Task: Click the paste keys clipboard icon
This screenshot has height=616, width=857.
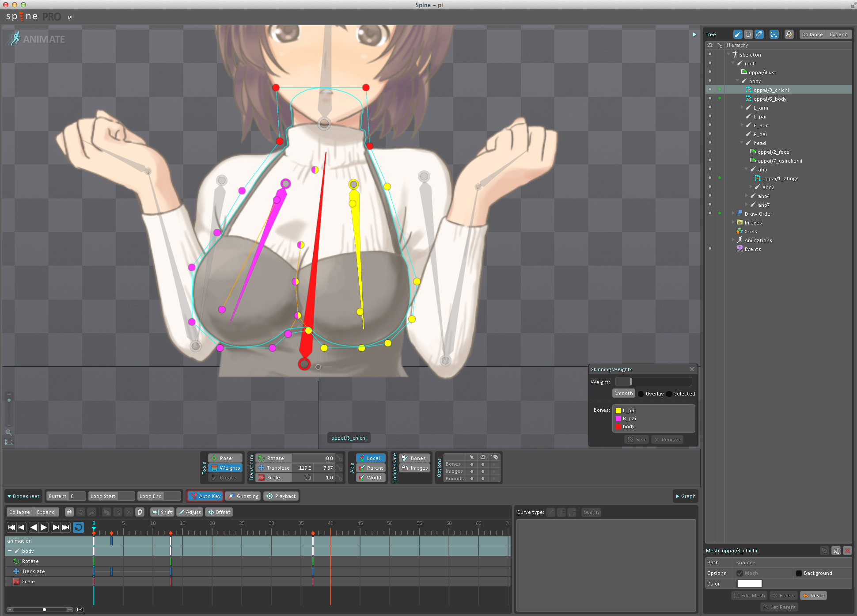Action: coord(140,512)
